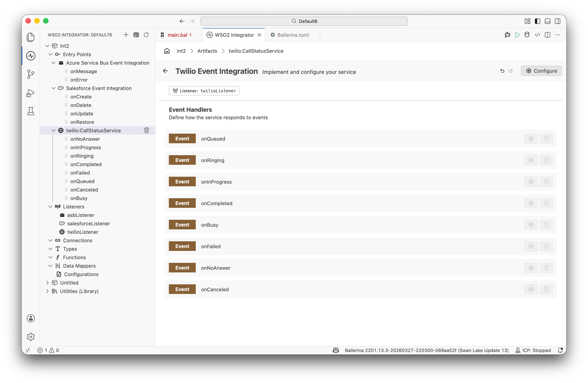The height and width of the screenshot is (383, 588).
Task: Expand the Untitled project node
Action: [47, 283]
